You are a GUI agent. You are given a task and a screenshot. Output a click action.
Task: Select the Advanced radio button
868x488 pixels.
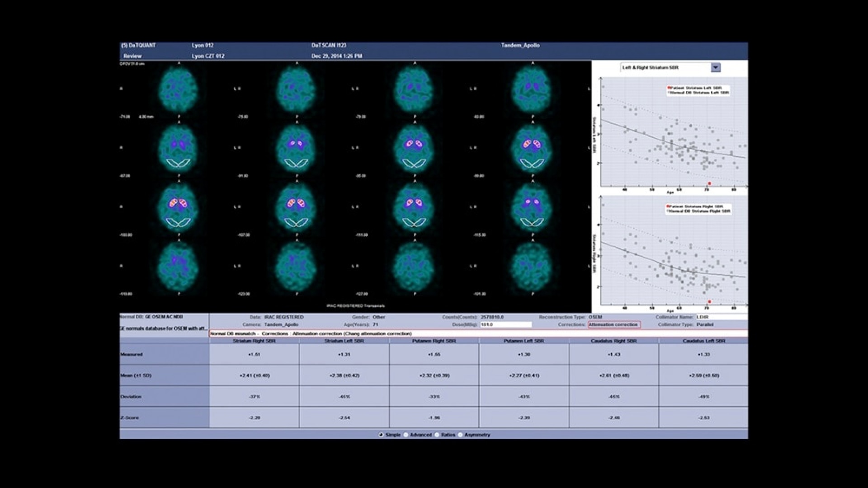pos(406,435)
